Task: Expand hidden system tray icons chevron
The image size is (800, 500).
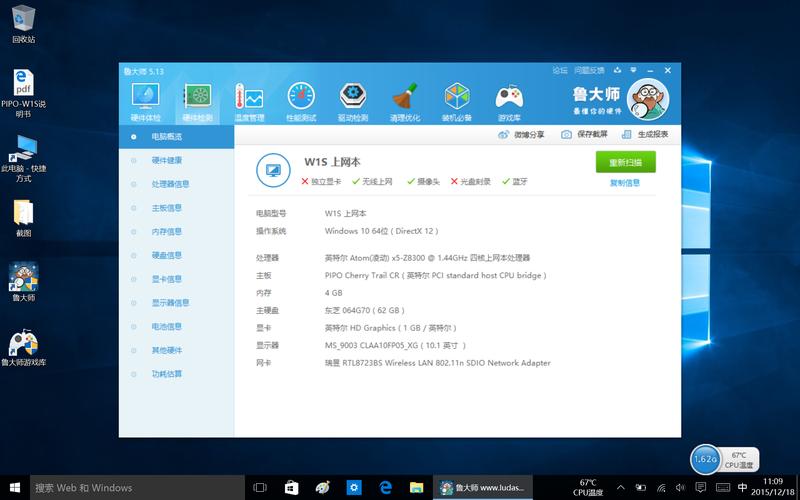Action: pos(621,488)
